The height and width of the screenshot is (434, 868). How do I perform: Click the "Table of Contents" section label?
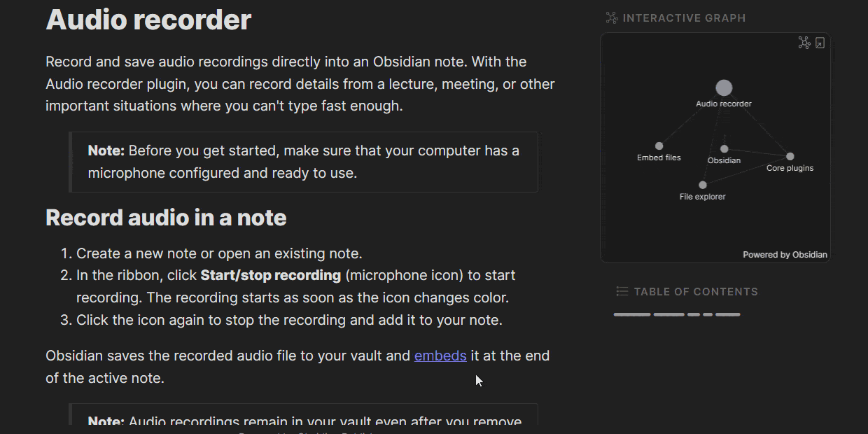coord(696,291)
